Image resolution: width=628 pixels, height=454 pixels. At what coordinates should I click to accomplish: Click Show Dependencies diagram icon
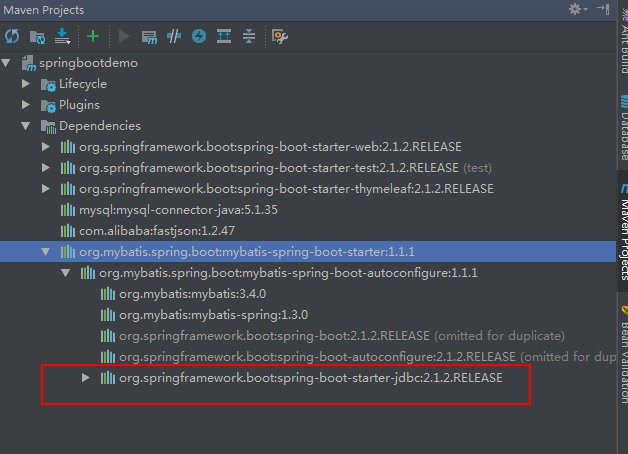pyautogui.click(x=224, y=36)
